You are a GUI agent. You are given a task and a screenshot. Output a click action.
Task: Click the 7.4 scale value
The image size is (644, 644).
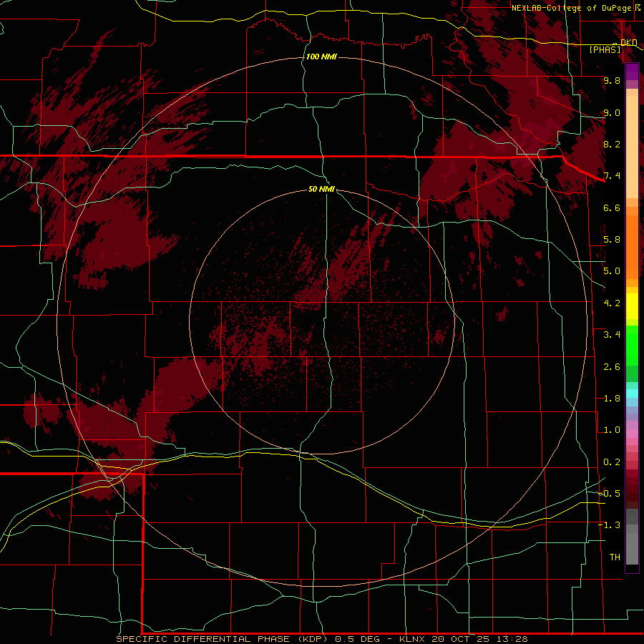tap(612, 176)
